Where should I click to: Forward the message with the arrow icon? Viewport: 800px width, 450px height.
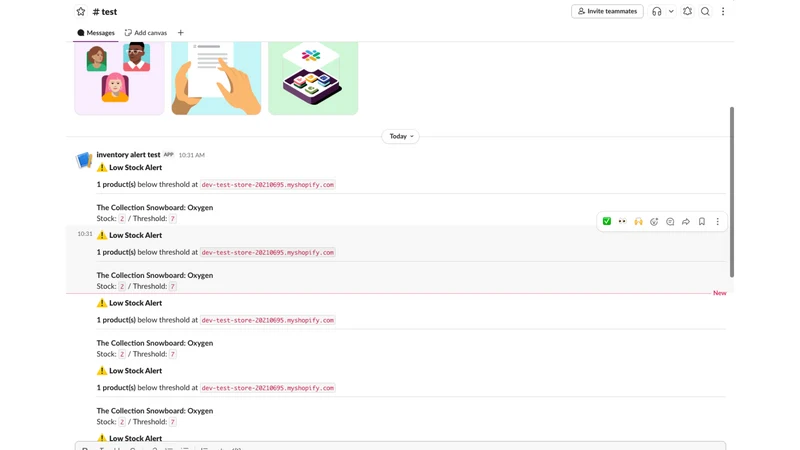[x=686, y=221]
